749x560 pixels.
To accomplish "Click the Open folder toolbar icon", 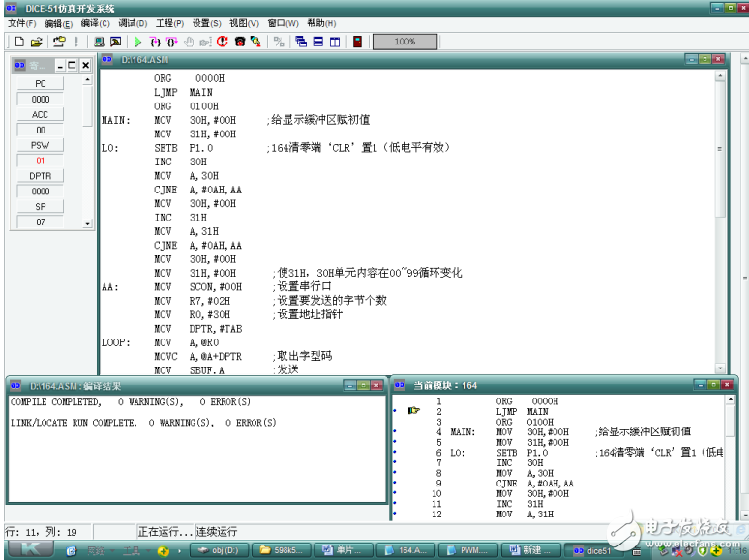I will click(x=36, y=42).
